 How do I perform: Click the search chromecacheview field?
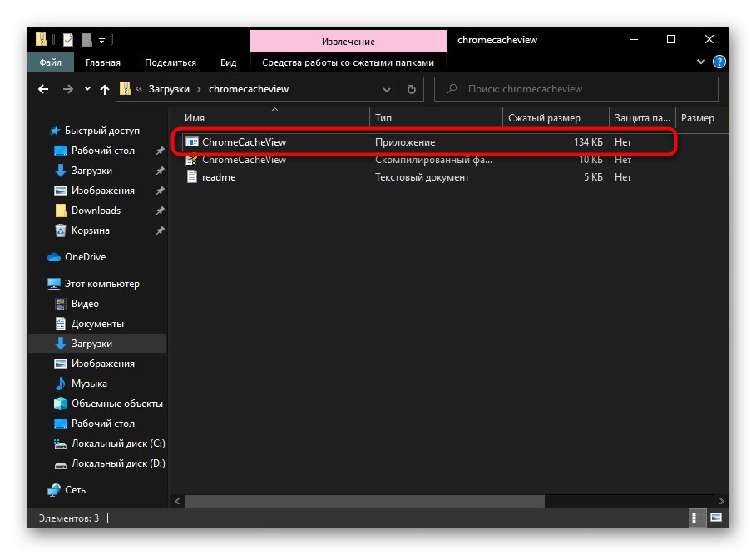[576, 89]
